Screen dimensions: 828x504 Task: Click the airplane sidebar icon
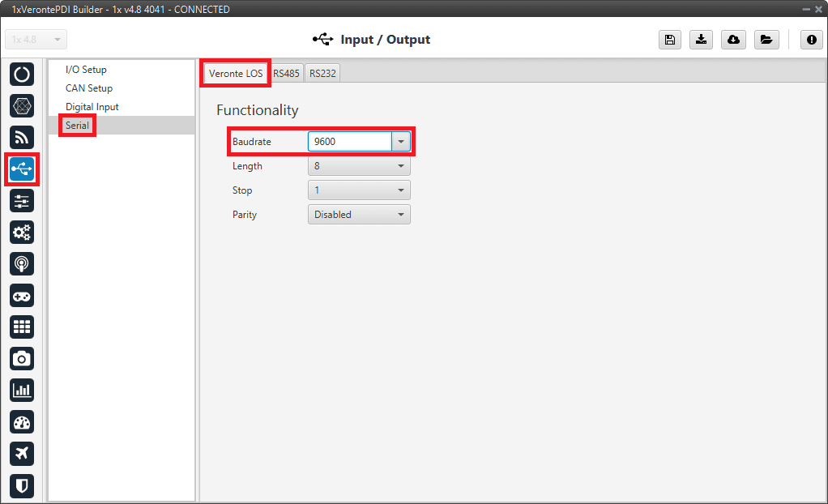[x=22, y=453]
